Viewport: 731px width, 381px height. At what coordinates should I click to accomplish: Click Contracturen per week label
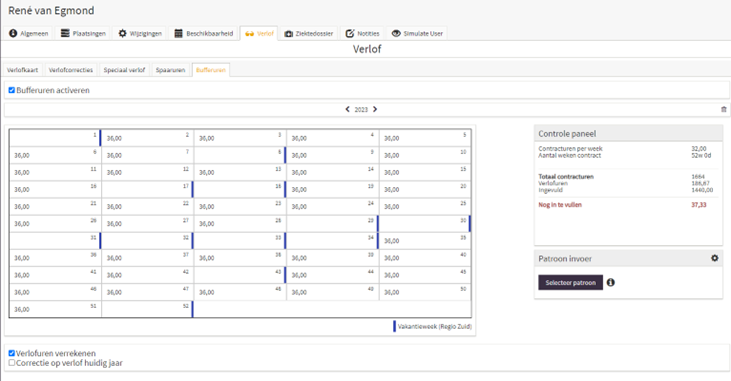pos(570,149)
